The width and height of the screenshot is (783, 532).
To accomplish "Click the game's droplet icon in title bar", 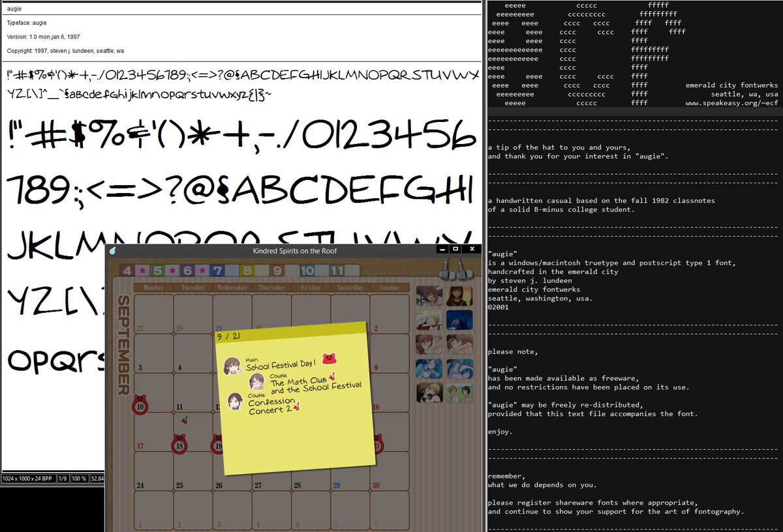I will tap(112, 250).
